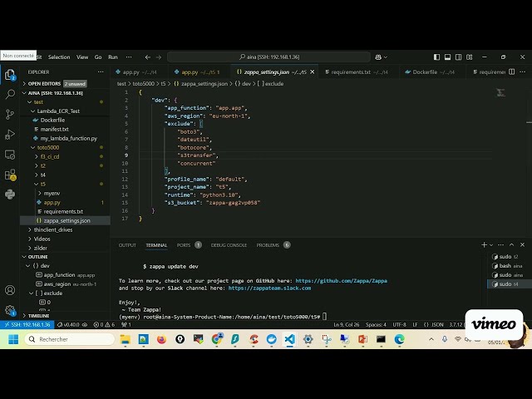Expand the myenv folder
Screen dimensions: 532x399
pyautogui.click(x=40, y=193)
